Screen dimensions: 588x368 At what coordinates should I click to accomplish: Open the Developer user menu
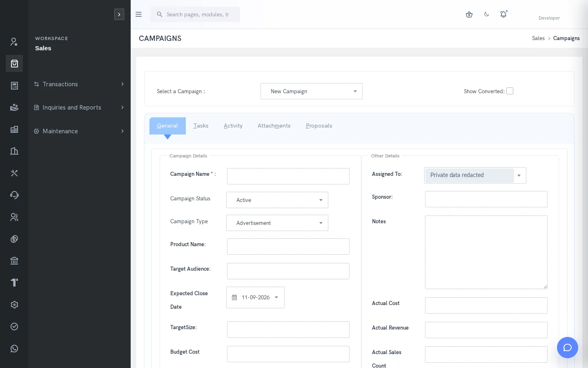point(549,18)
